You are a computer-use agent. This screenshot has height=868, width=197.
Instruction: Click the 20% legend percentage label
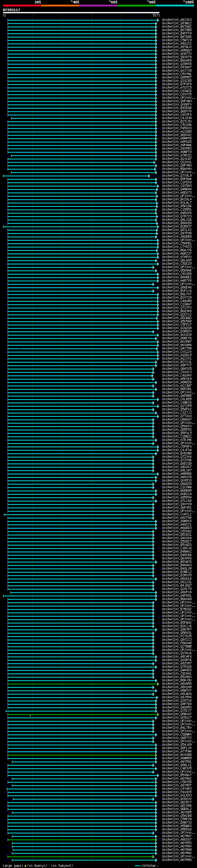coord(38,2)
